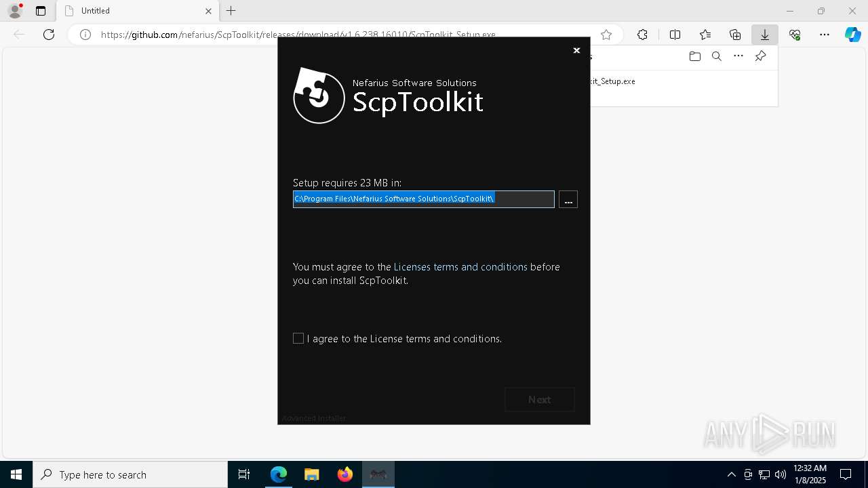Image resolution: width=868 pixels, height=488 pixels.
Task: Open Copilot sidebar
Action: (x=853, y=35)
